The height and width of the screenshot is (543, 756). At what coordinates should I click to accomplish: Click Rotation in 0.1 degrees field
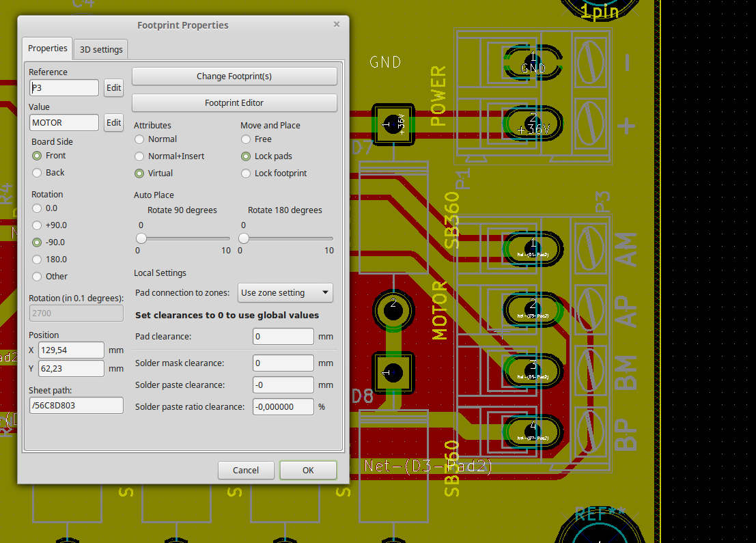pos(76,313)
